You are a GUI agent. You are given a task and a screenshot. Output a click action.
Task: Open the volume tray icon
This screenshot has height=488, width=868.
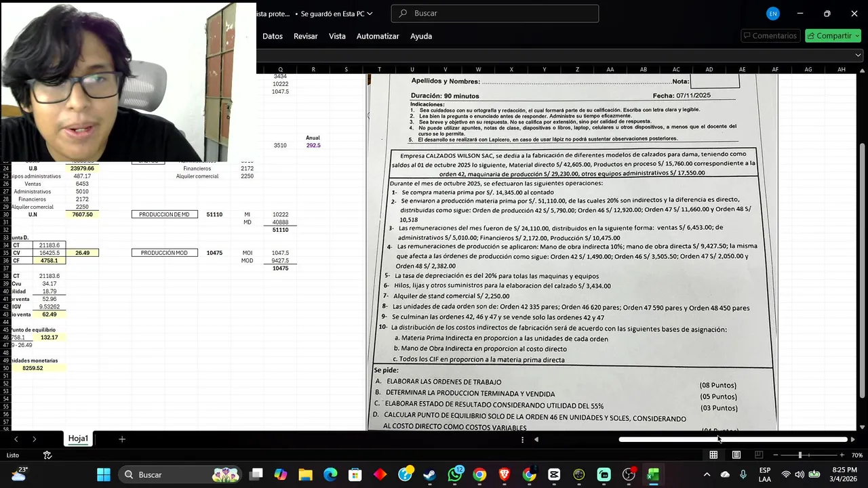point(800,474)
